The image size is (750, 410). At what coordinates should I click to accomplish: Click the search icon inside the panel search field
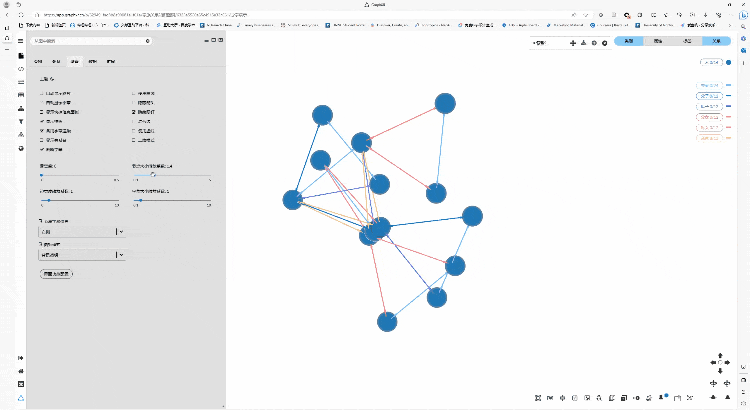148,41
